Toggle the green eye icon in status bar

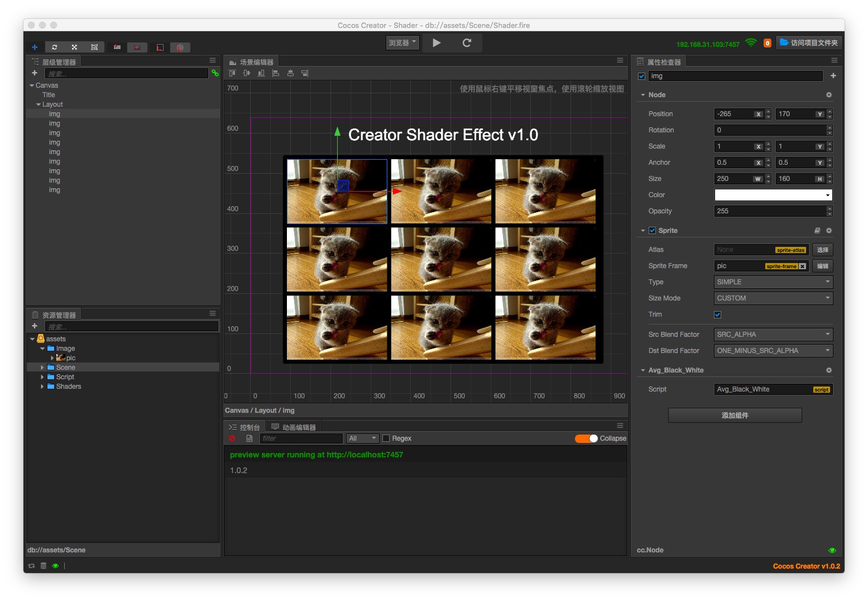click(x=55, y=566)
